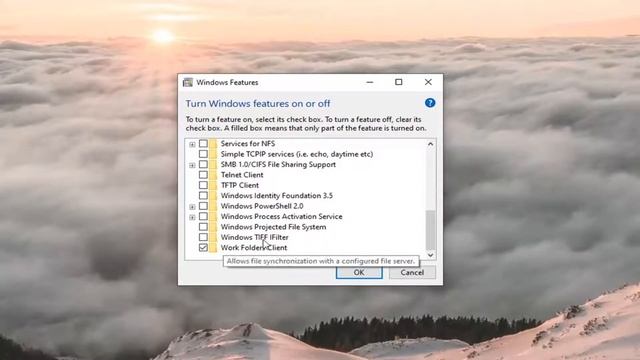Select Windows Projected File System label

point(273,227)
